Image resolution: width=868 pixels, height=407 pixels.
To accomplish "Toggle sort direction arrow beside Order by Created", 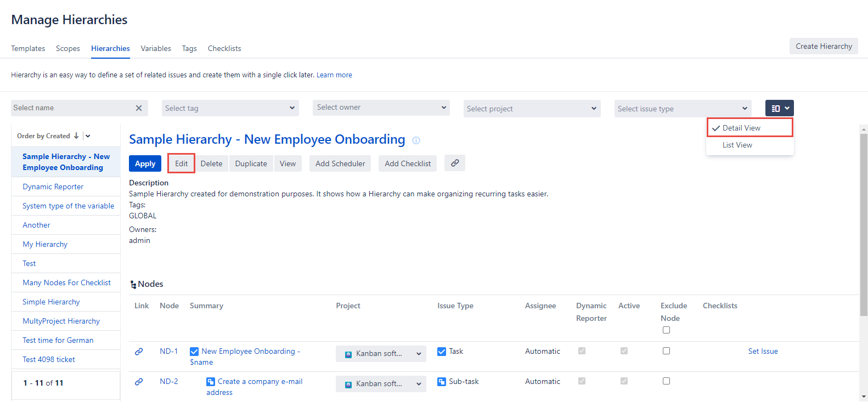I will [76, 136].
